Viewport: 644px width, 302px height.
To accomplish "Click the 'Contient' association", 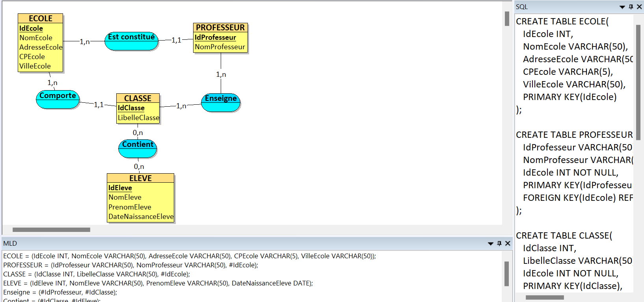I will pyautogui.click(x=138, y=148).
